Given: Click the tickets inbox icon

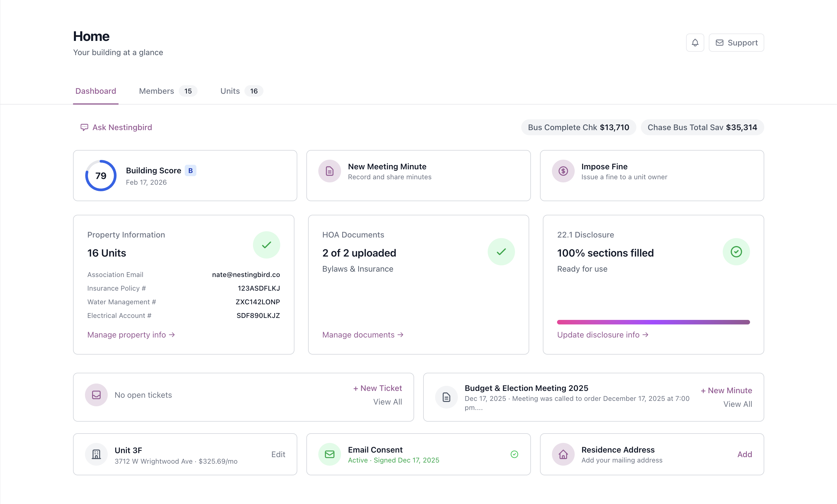Looking at the screenshot, I should 96,395.
